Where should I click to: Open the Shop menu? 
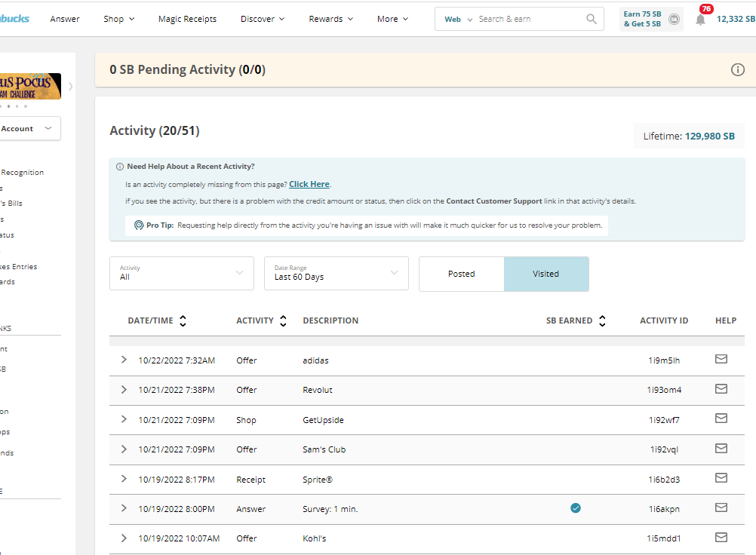pos(118,19)
